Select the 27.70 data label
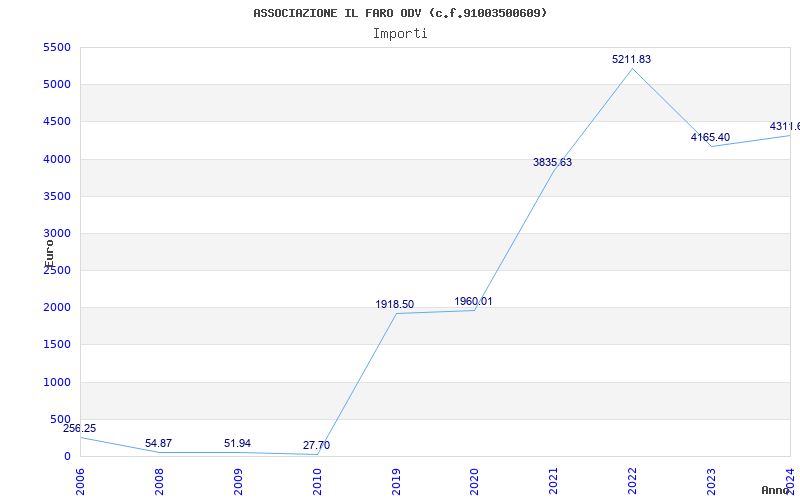The height and width of the screenshot is (500, 800). [316, 445]
